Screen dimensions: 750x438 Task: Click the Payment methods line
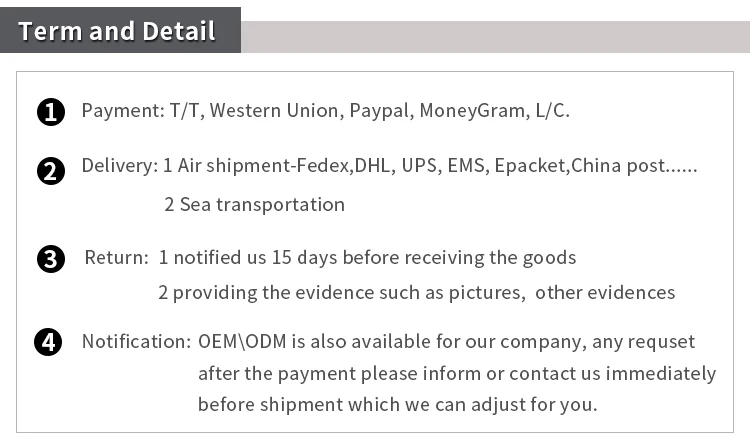point(326,111)
